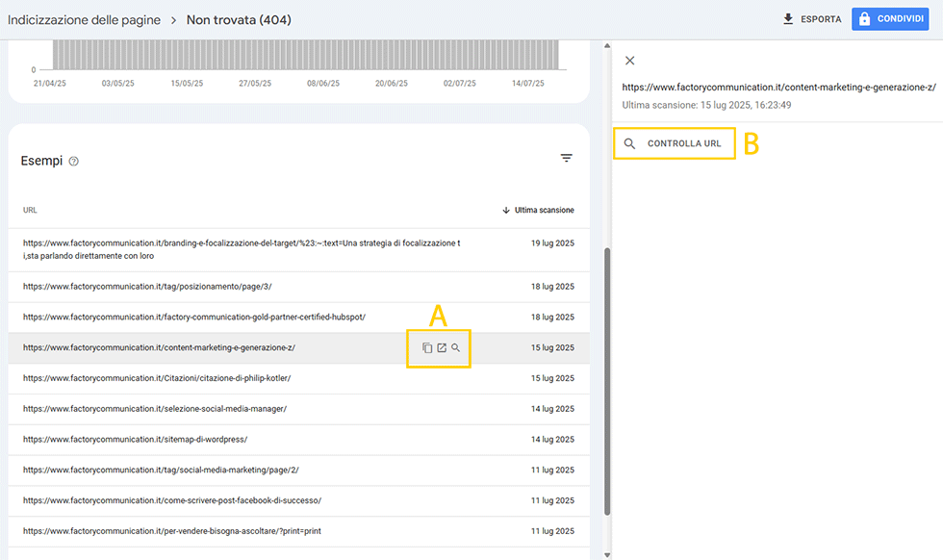Select the tag/social-media-marketing/page/2 URL row
Image resolution: width=943 pixels, height=560 pixels.
pos(299,471)
